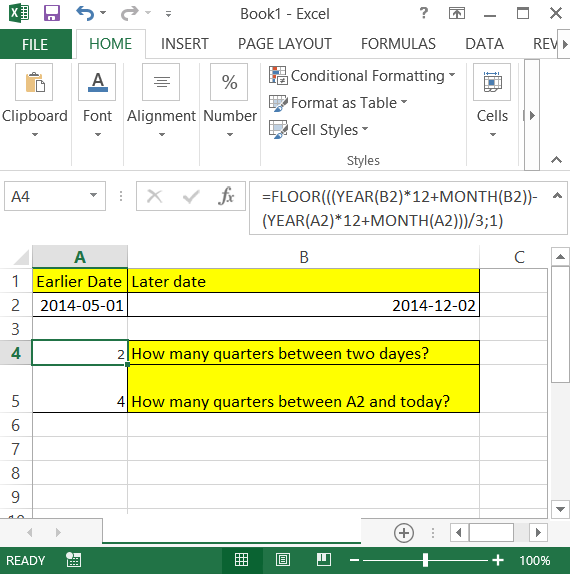Open the FORMULAS ribbon tab
This screenshot has width=570, height=574.
(398, 44)
